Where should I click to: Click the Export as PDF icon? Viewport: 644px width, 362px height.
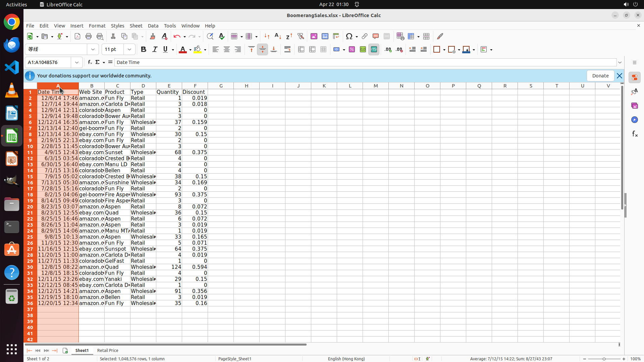[77, 36]
